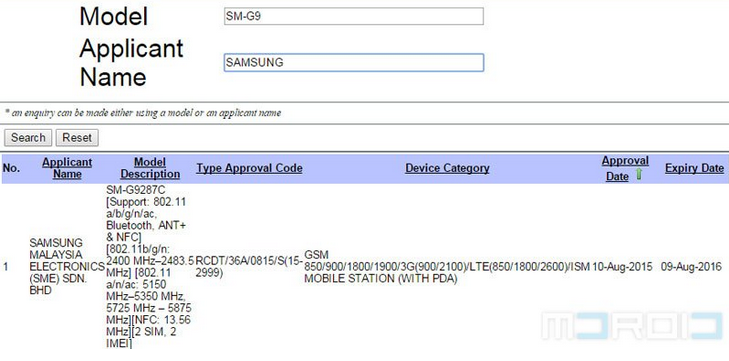
Task: Click the No. column header
Action: click(x=11, y=168)
